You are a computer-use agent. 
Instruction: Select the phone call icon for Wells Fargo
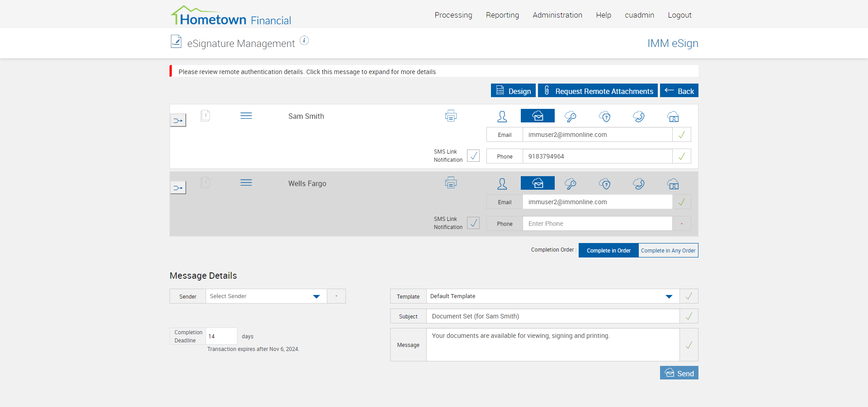pyautogui.click(x=639, y=184)
